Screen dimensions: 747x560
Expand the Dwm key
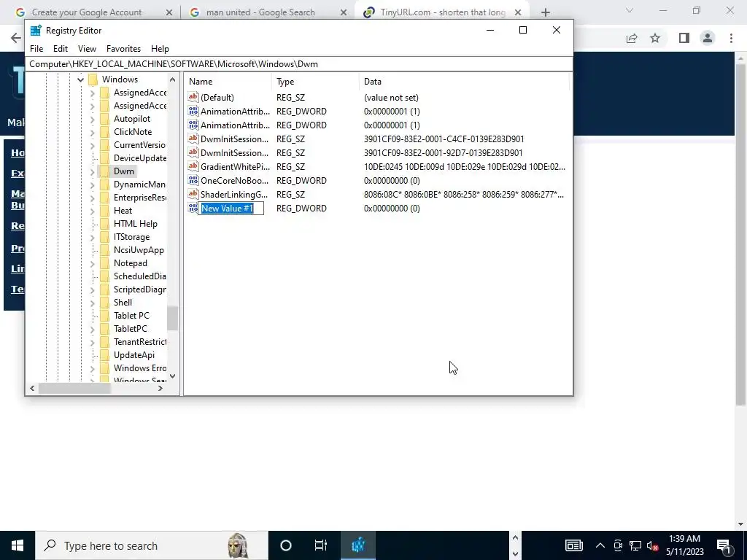tap(92, 171)
